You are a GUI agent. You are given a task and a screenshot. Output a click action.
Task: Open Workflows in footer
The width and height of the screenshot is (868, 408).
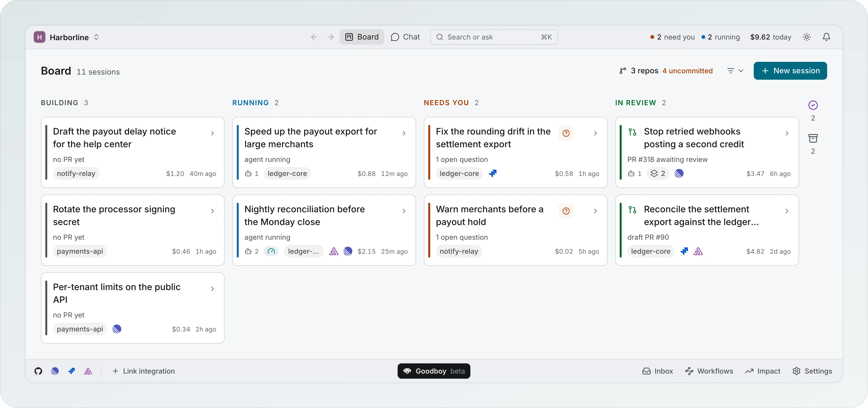click(709, 371)
